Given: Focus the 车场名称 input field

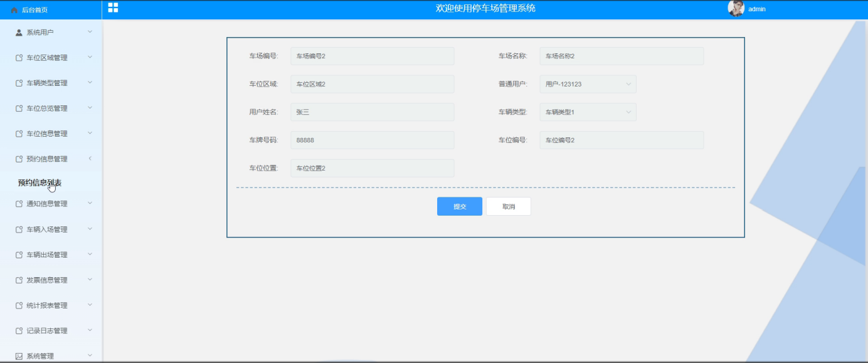Looking at the screenshot, I should 622,56.
